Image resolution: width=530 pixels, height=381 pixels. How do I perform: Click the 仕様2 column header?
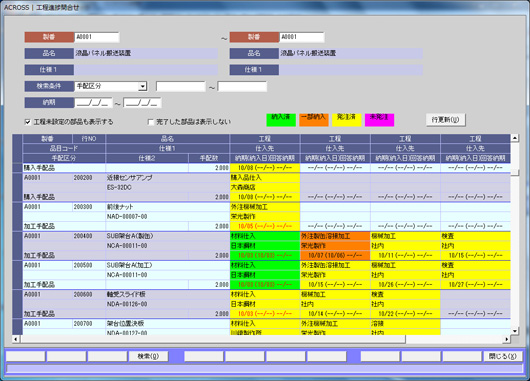[x=147, y=158]
